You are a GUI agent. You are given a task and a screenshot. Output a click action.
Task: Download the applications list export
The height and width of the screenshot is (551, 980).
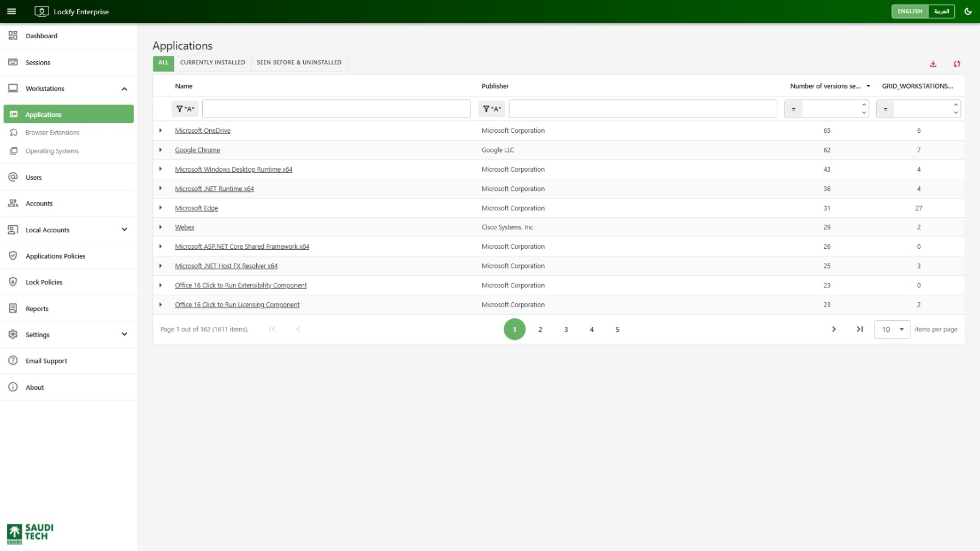[x=933, y=64]
